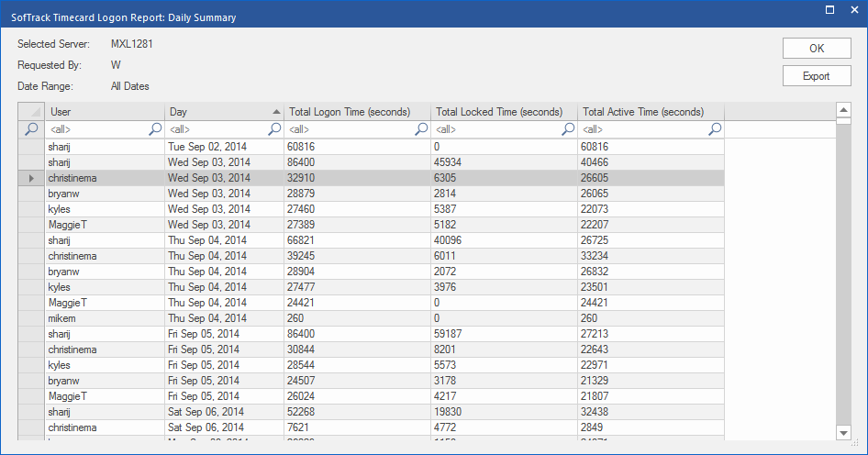
Task: Sort by Total Logon Time column header
Action: pyautogui.click(x=356, y=112)
